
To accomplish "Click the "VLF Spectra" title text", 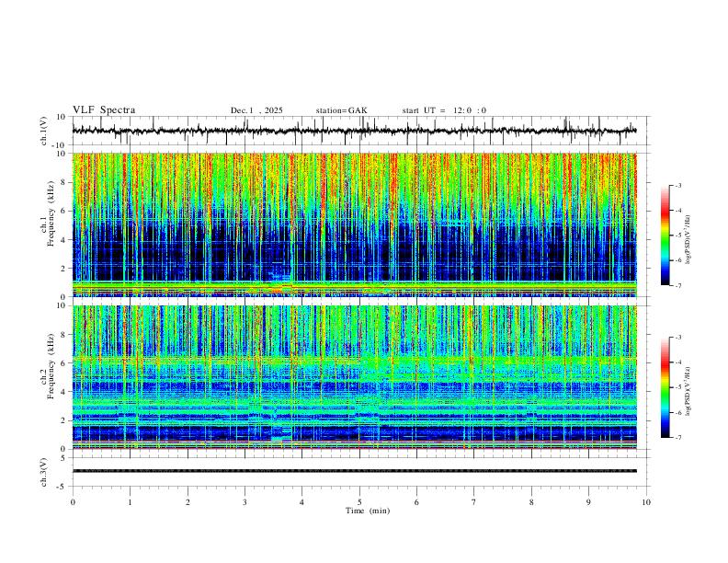I will [104, 110].
